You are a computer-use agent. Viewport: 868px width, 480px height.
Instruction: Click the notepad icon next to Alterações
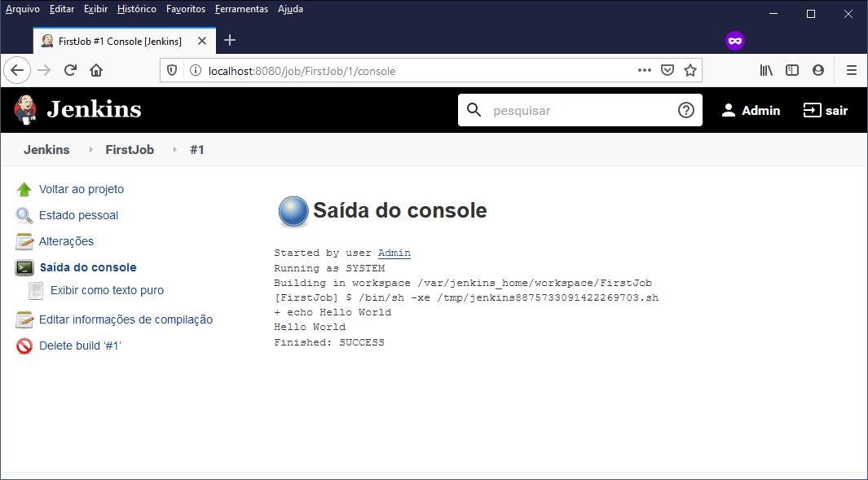[x=24, y=241]
